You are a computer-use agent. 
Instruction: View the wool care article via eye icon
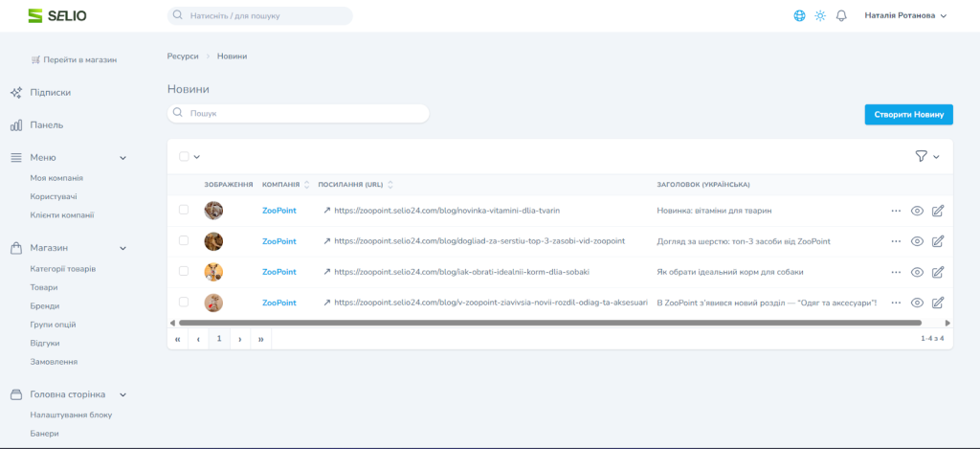(917, 241)
